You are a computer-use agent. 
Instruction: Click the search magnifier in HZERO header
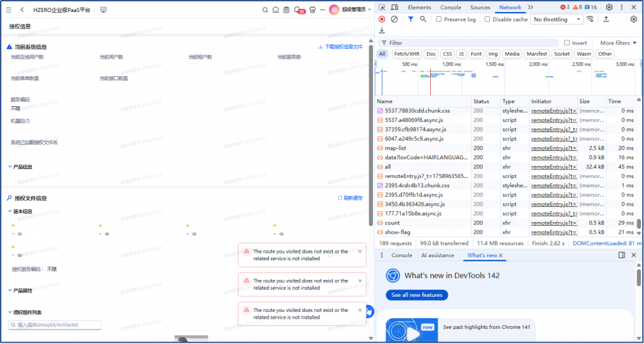[x=265, y=10]
